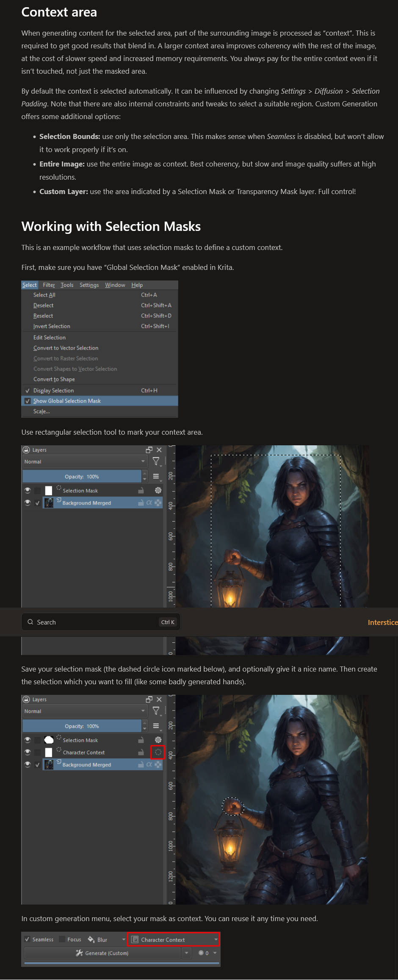
Task: Choose Convert to Vector Selection
Action: pyautogui.click(x=99, y=348)
